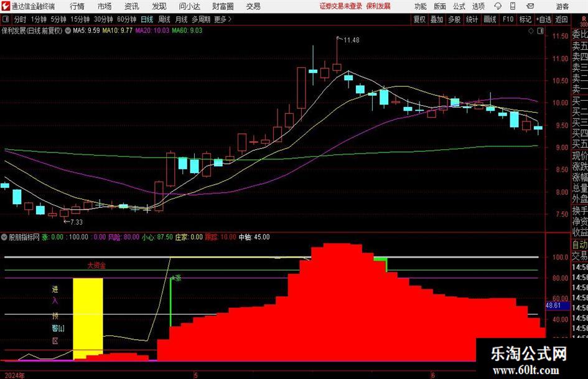Open the 公式 menu
Screen dimensions: 588x379
pos(459,6)
